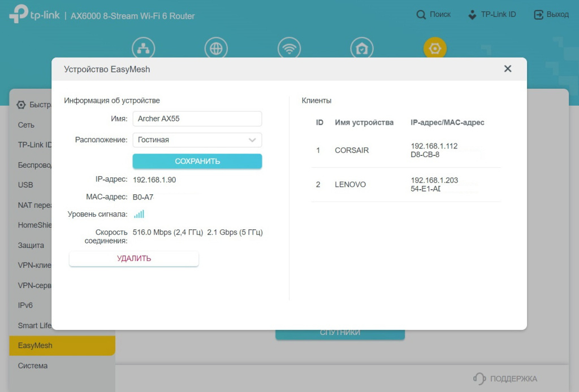Open NAT переадресация in the sidebar
Screen dimensions: 579x392
click(34, 205)
